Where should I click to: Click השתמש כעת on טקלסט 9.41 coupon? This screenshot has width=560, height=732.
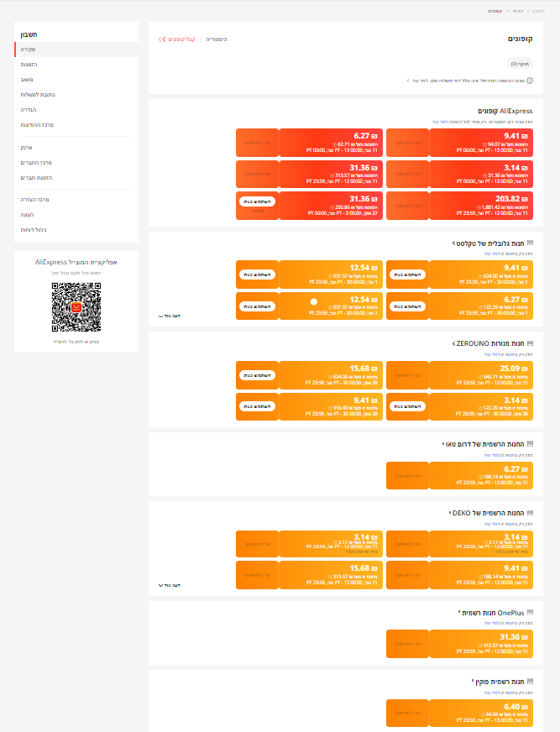pos(407,275)
